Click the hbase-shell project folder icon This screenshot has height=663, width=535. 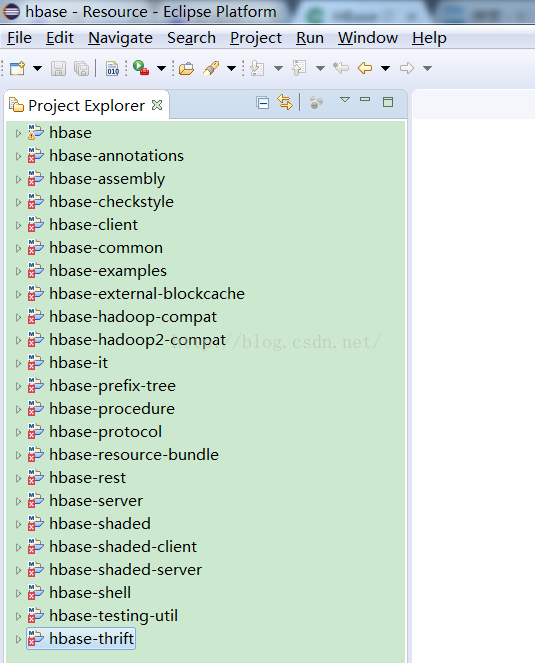coord(36,593)
